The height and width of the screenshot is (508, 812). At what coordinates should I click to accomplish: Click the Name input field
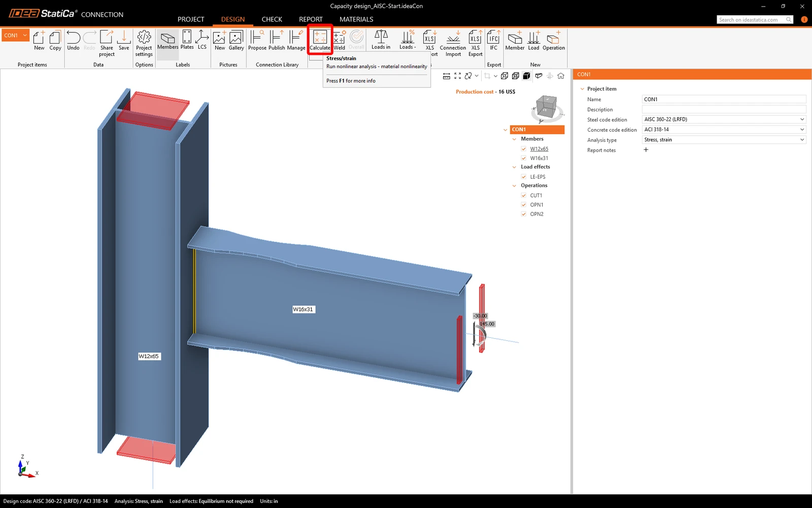click(724, 99)
